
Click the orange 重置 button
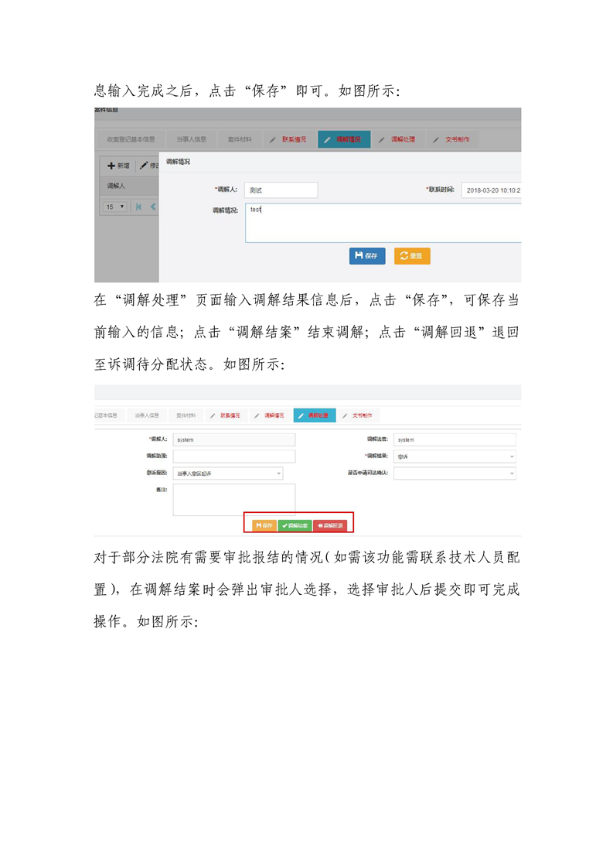coord(411,256)
